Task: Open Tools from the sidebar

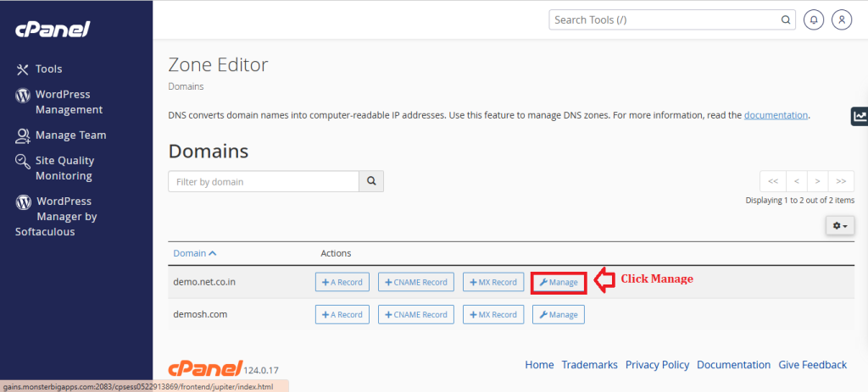Action: tap(48, 69)
